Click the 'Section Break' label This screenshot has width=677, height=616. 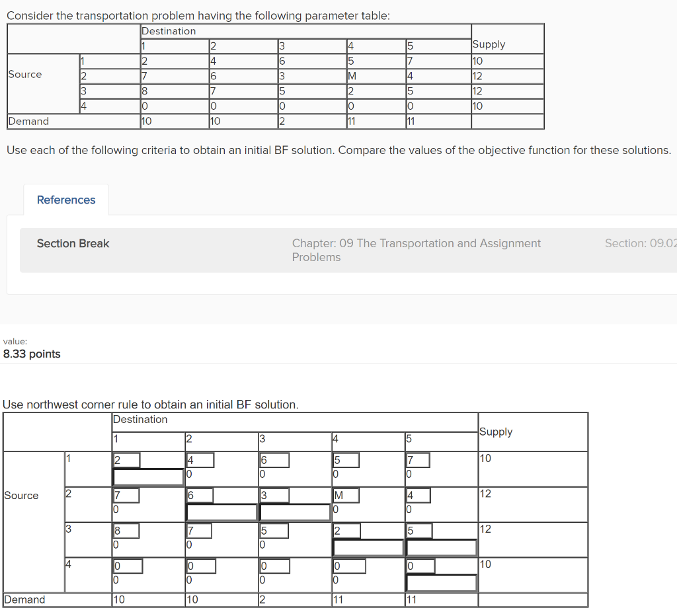[73, 243]
